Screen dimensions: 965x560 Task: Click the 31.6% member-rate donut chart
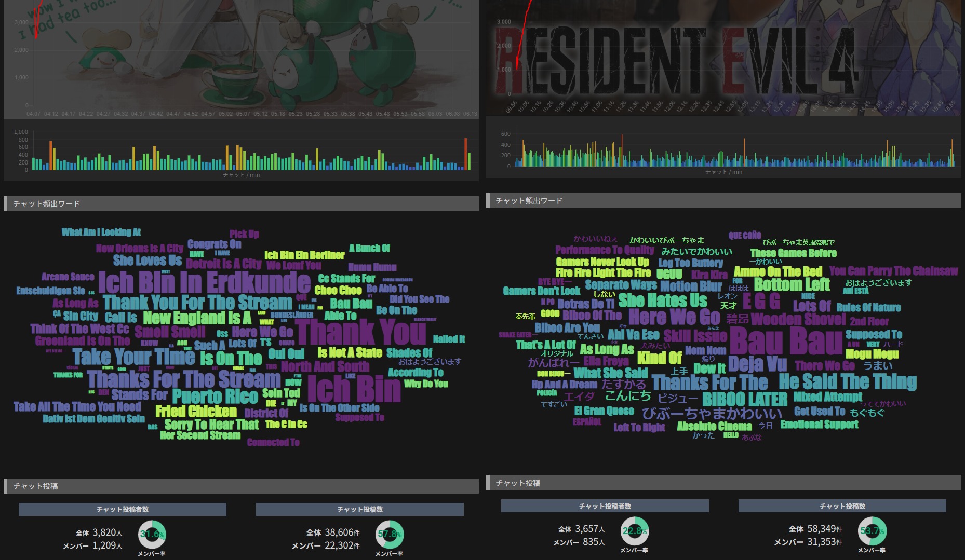point(152,535)
